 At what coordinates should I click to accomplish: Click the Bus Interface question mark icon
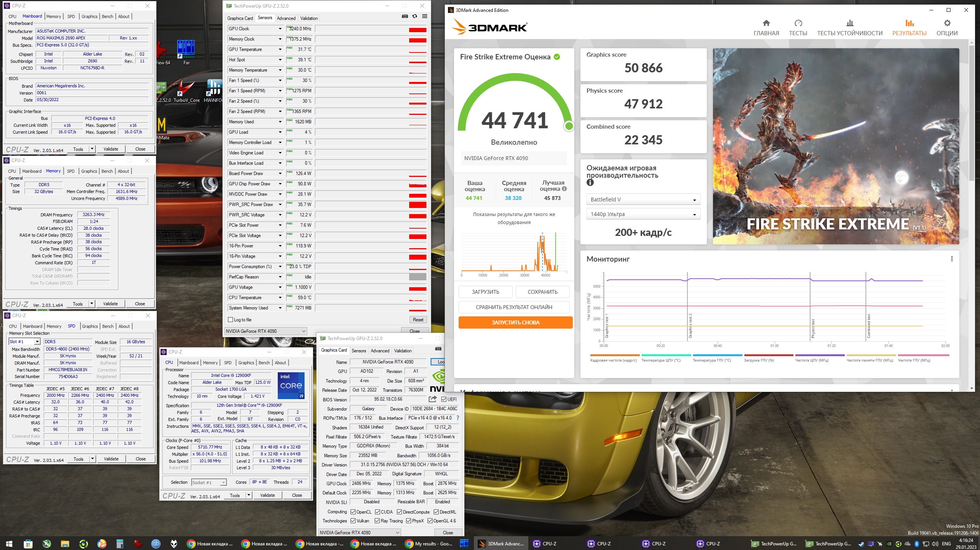pyautogui.click(x=458, y=418)
